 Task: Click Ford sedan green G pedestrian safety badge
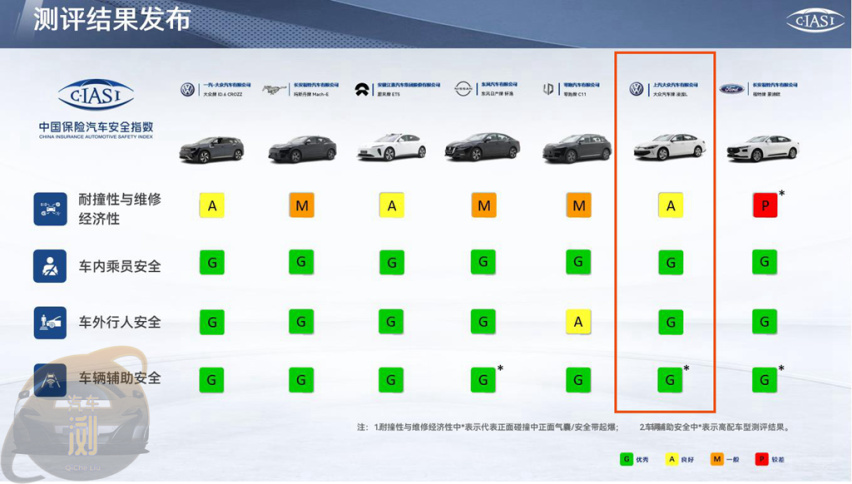click(x=765, y=322)
